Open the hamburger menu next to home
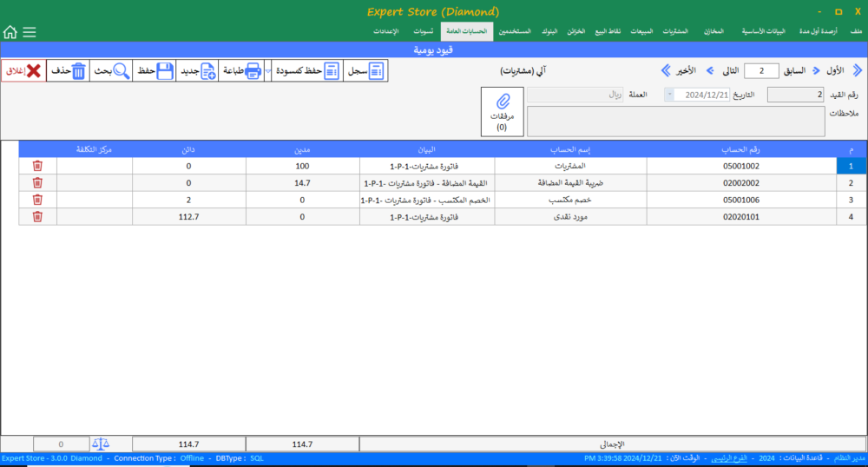This screenshot has width=868, height=467. [x=30, y=32]
